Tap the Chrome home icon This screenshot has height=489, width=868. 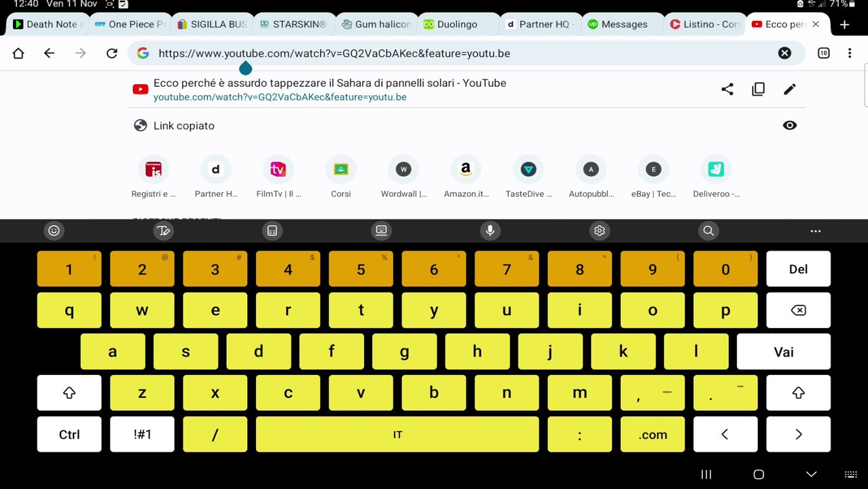tap(18, 53)
